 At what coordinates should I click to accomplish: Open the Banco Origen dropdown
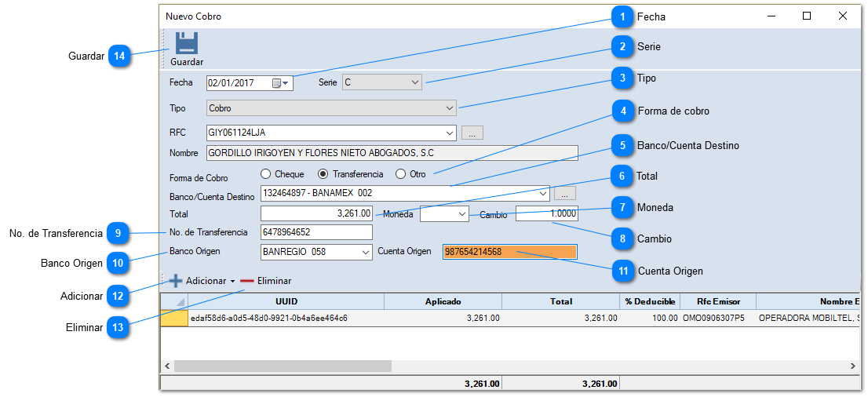(x=365, y=252)
